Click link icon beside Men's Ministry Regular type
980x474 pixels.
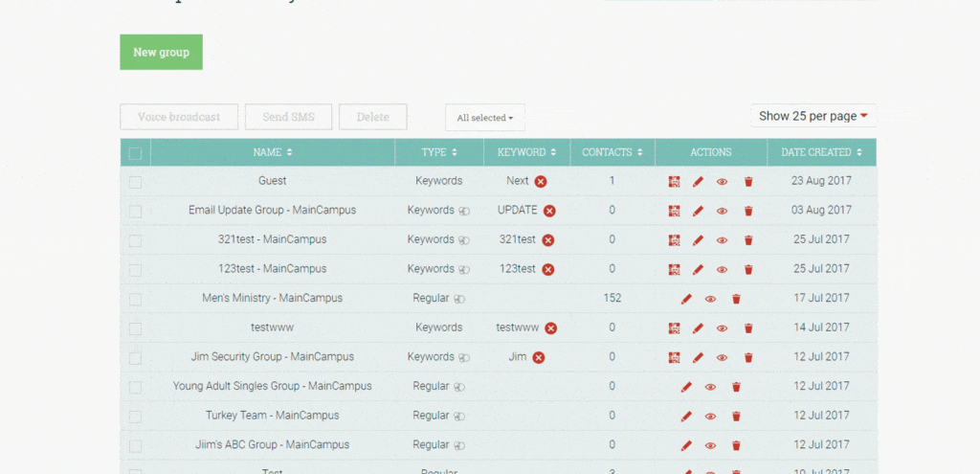[x=459, y=300]
